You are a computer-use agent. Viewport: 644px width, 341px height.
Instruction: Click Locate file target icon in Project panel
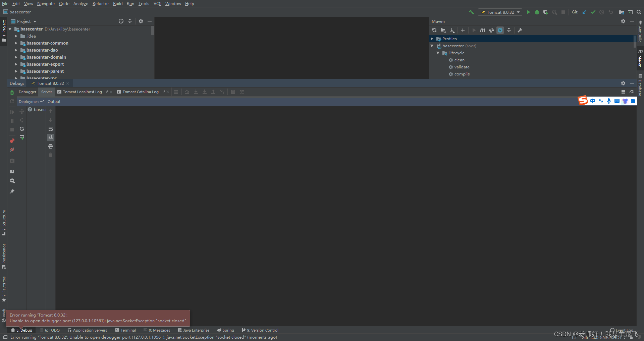(x=121, y=21)
